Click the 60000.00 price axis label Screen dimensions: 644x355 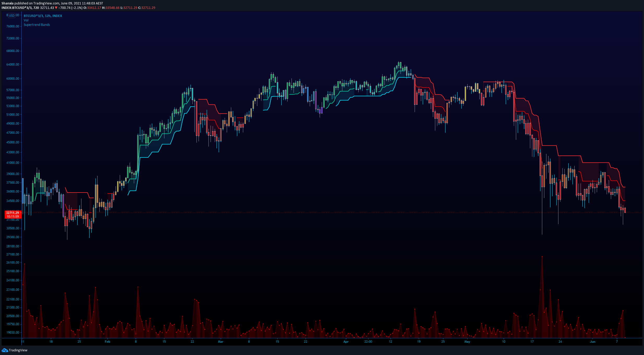point(13,79)
